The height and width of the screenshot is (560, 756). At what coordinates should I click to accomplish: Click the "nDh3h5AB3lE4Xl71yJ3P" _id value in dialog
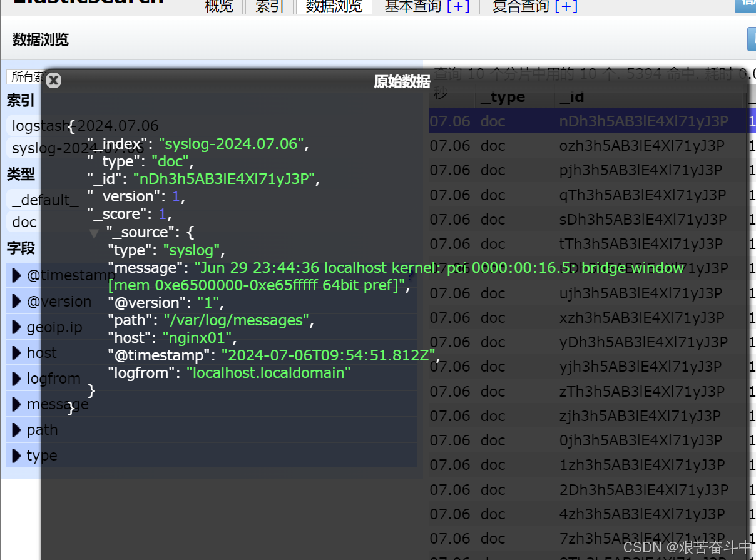pos(224,179)
